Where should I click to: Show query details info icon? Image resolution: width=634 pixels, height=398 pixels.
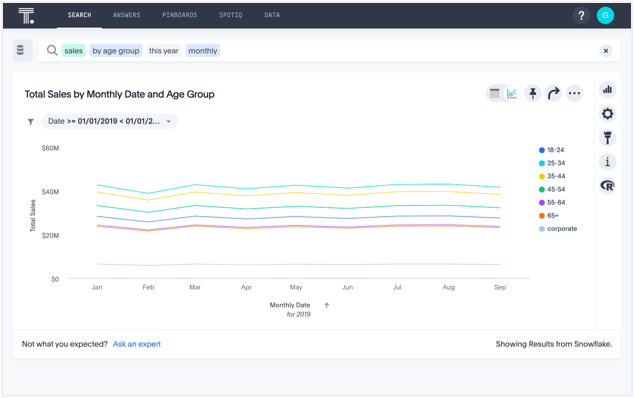(x=607, y=162)
